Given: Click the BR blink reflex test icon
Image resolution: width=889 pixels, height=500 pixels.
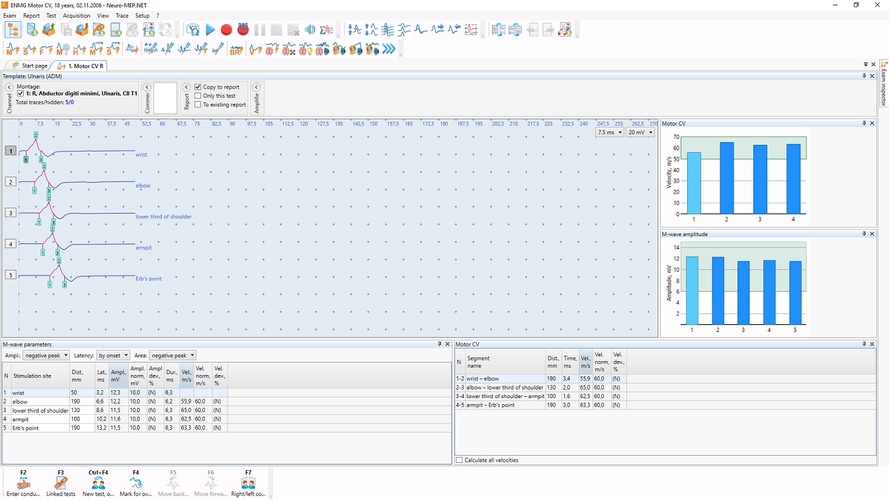Looking at the screenshot, I should point(236,49).
